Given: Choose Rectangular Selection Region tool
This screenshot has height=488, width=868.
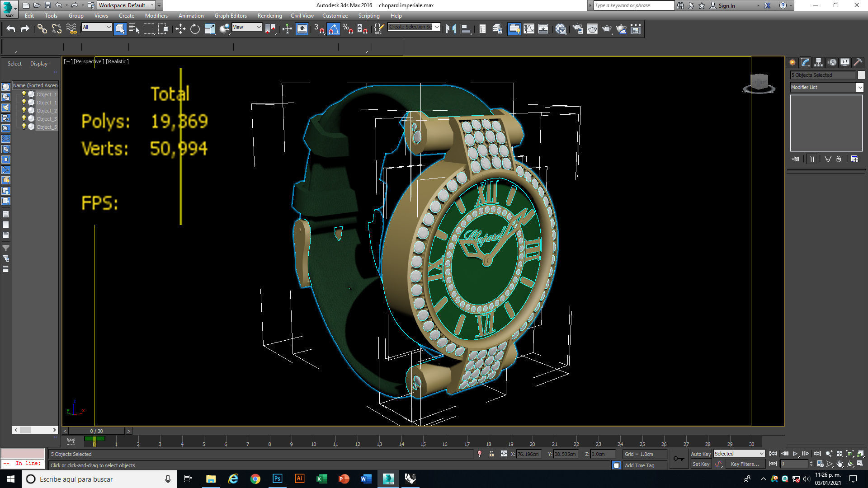Looking at the screenshot, I should pyautogui.click(x=149, y=29).
